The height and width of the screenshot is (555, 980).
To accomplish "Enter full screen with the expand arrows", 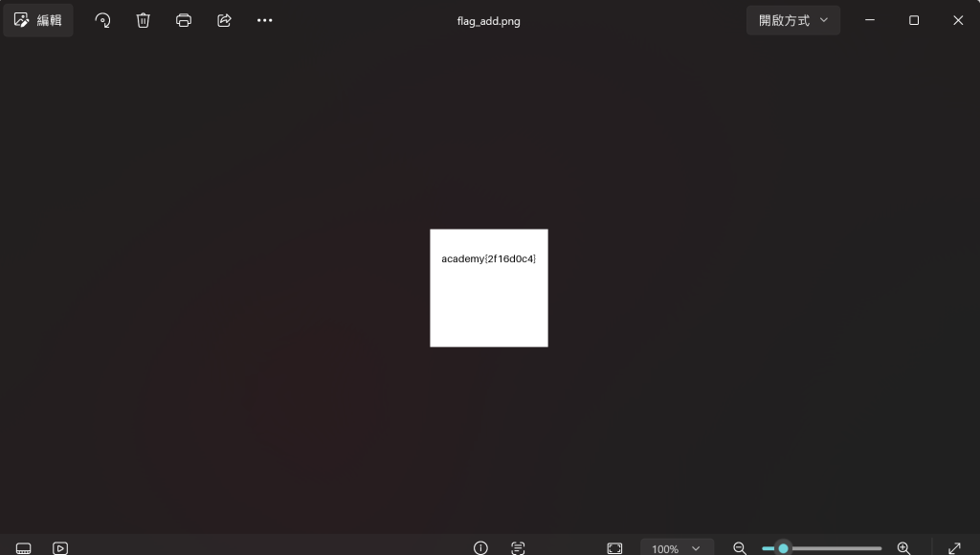I will (954, 548).
